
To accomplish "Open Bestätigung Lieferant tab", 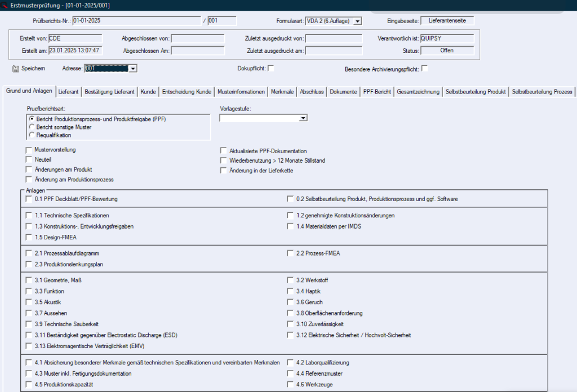I will 109,92.
